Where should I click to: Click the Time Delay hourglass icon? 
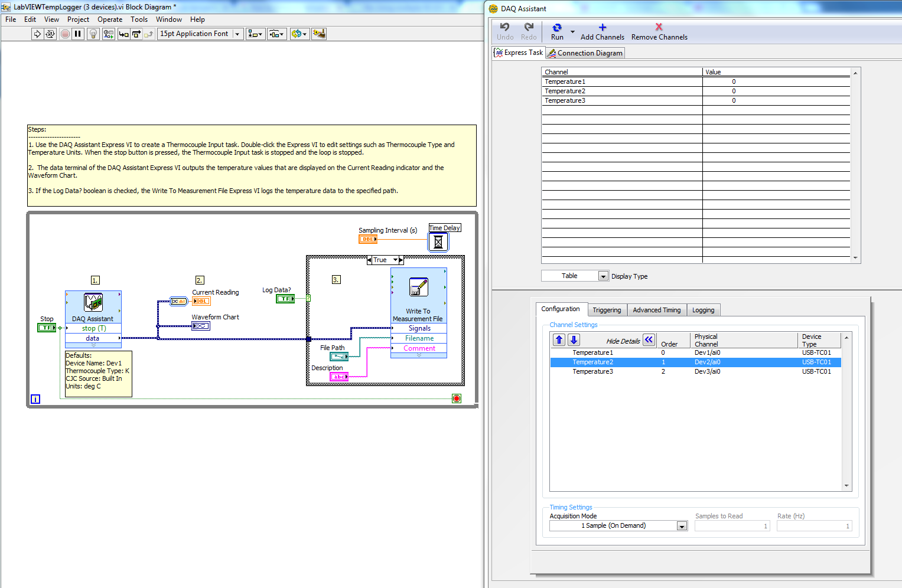tap(438, 242)
